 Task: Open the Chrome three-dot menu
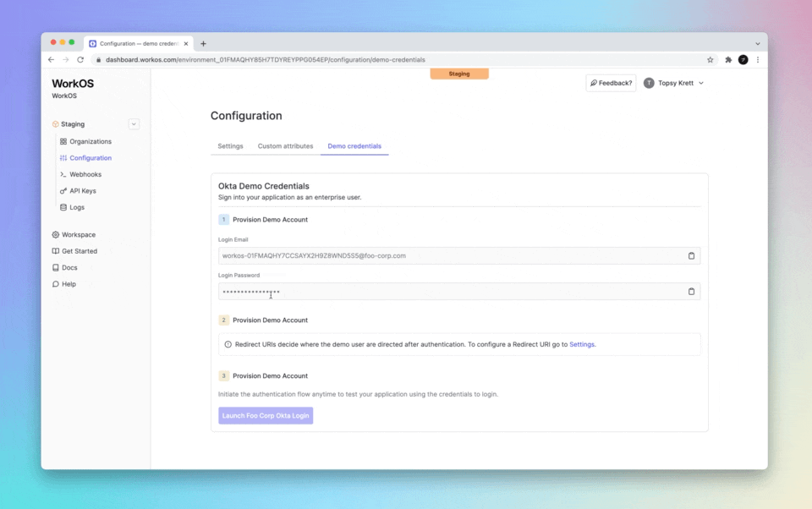click(x=758, y=59)
